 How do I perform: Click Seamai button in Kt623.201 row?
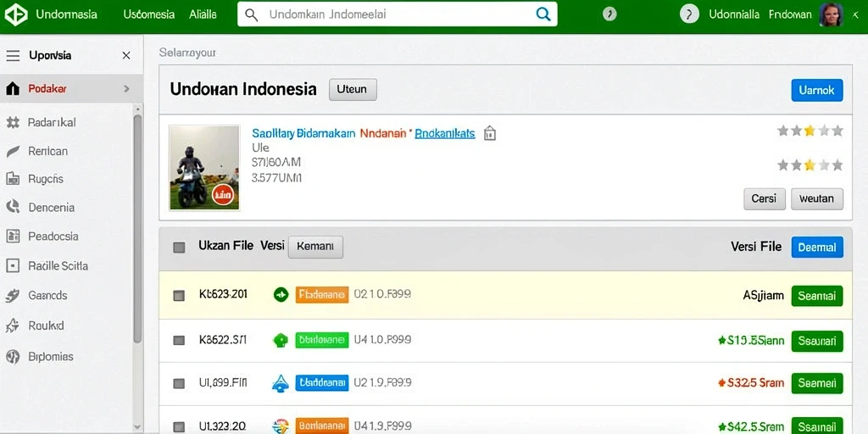(x=817, y=296)
